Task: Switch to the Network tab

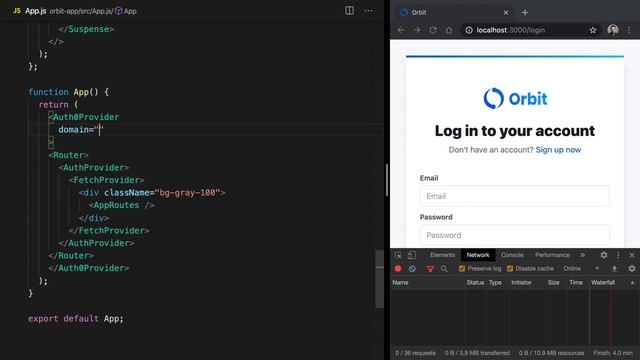Action: point(478,255)
